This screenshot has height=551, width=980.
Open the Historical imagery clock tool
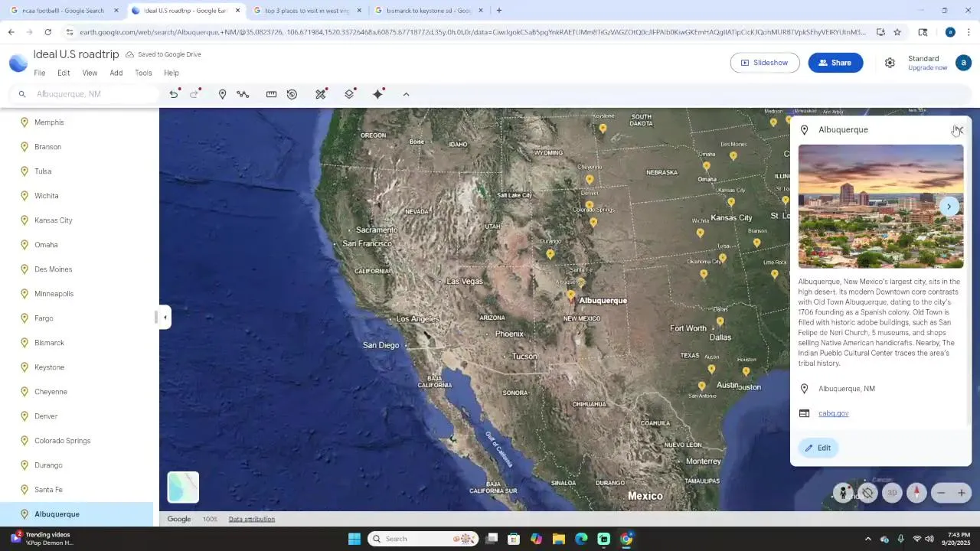(292, 94)
